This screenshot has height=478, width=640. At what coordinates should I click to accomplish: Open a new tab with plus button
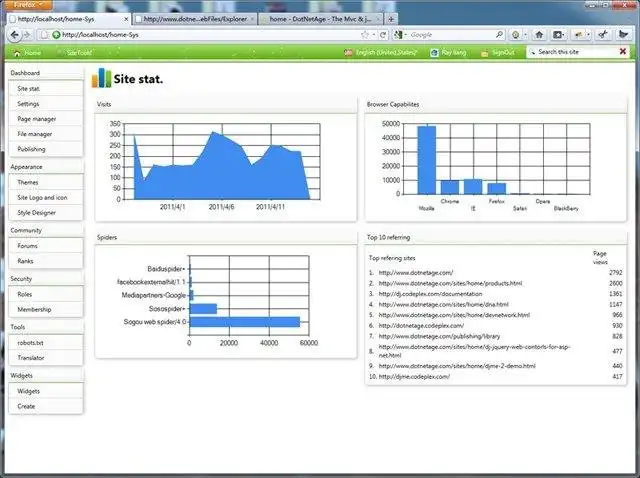pyautogui.click(x=391, y=19)
